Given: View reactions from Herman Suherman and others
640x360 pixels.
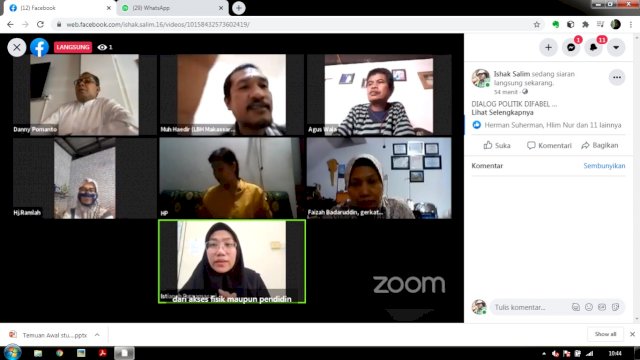Looking at the screenshot, I should [x=553, y=125].
